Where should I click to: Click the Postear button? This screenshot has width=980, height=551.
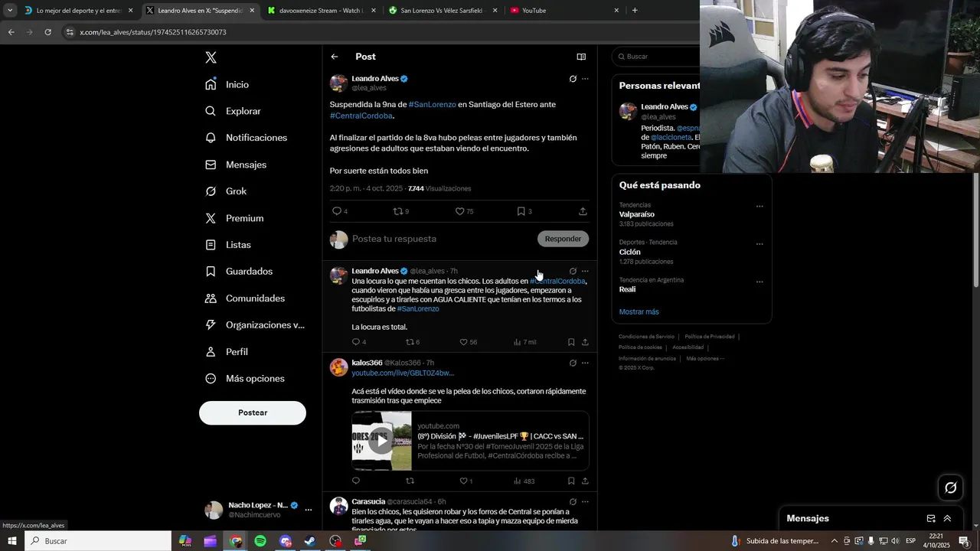[x=253, y=412]
